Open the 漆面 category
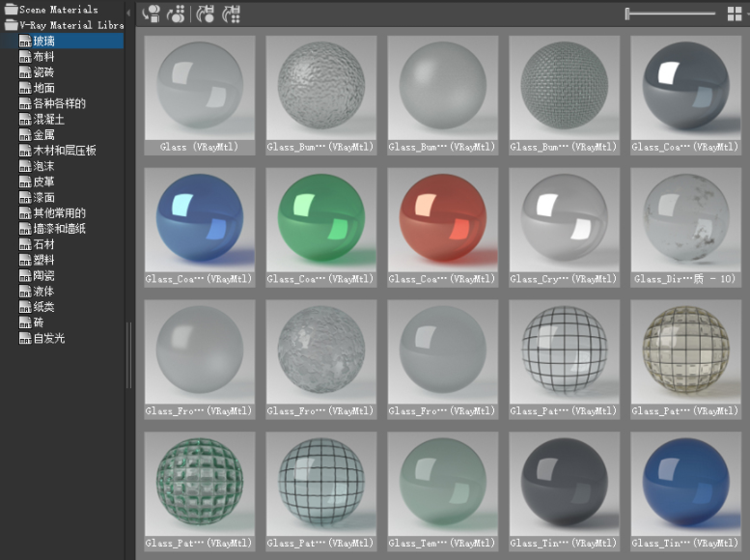This screenshot has height=560, width=750. pyautogui.click(x=37, y=197)
